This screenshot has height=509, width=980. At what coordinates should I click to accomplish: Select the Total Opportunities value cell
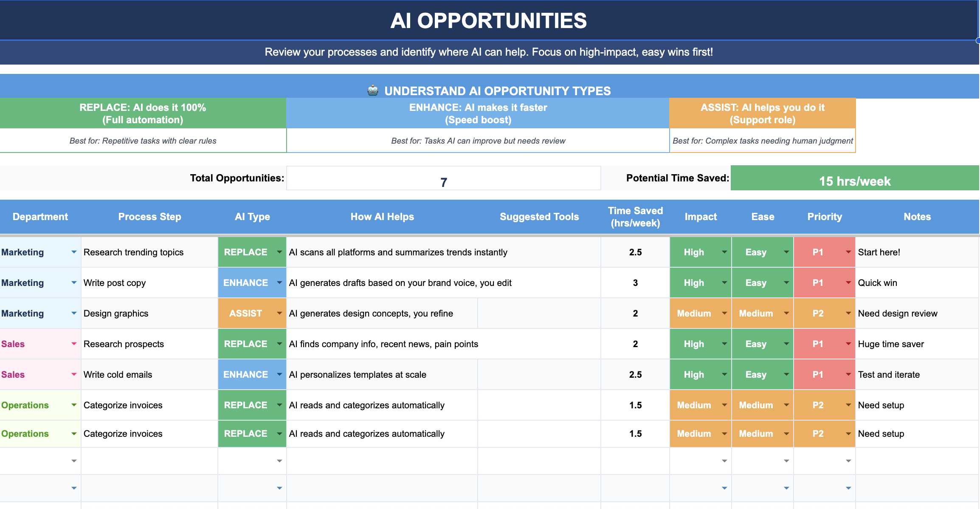[x=443, y=178]
